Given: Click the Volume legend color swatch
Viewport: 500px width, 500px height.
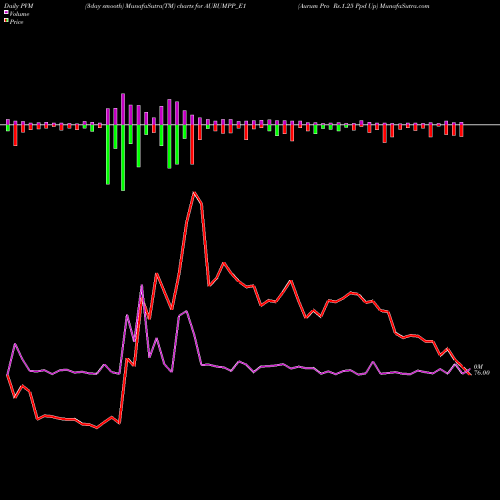Looking at the screenshot, I should coord(6,12).
